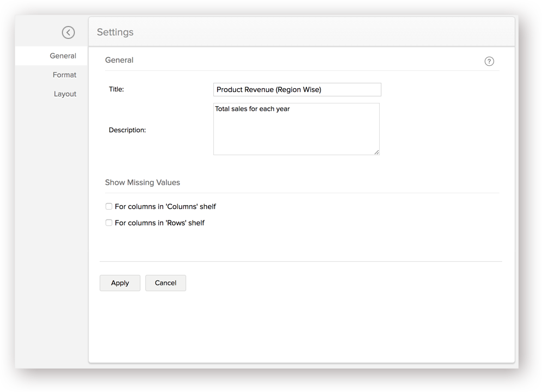
Task: Click the back arrow circle icon
Action: tap(69, 33)
